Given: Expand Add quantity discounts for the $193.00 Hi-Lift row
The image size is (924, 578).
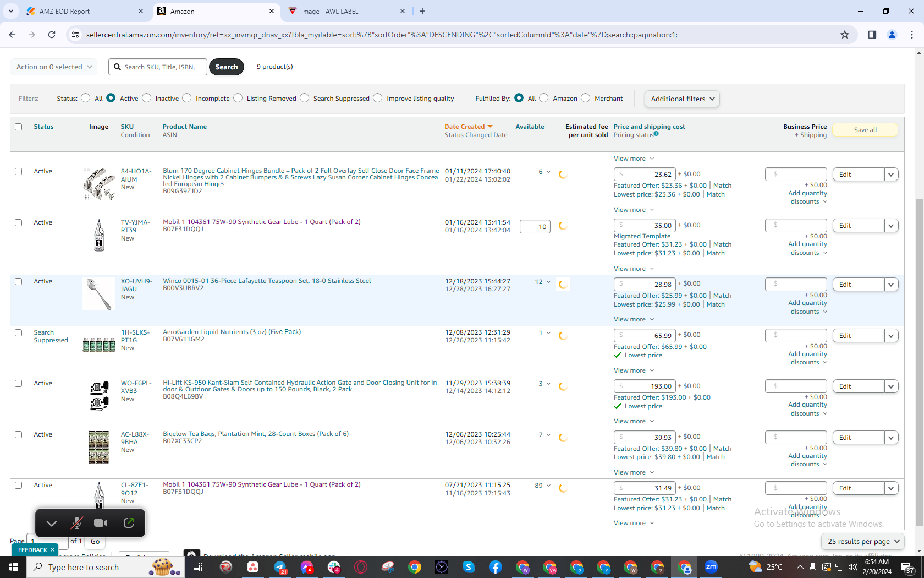Looking at the screenshot, I should pos(807,409).
